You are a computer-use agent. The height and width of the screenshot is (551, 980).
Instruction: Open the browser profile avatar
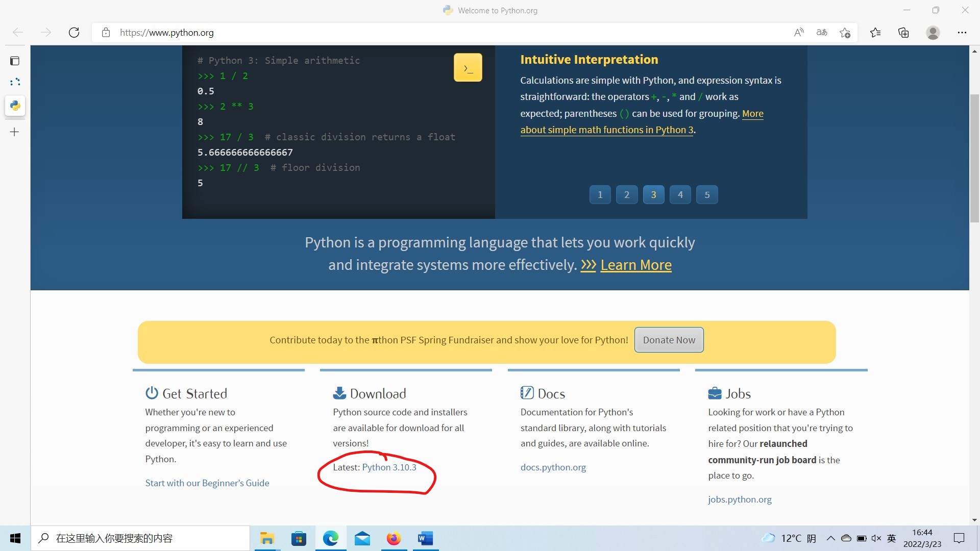933,33
